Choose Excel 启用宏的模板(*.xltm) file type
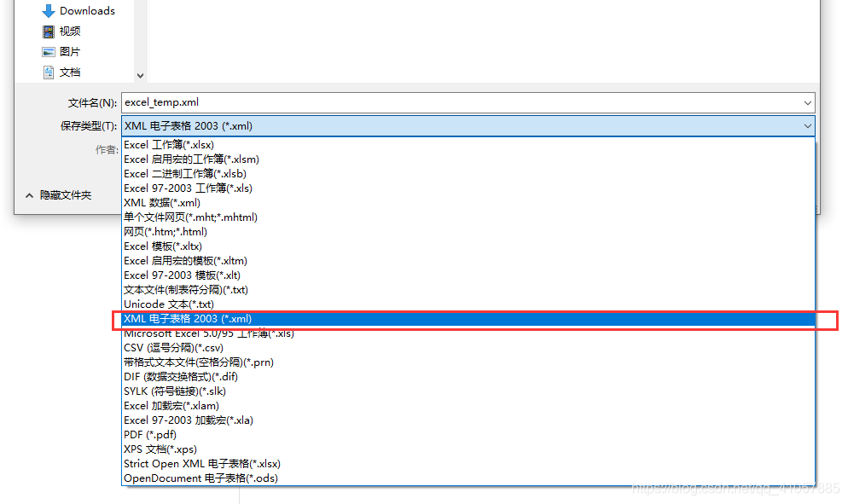Image resolution: width=848 pixels, height=504 pixels. (468, 261)
